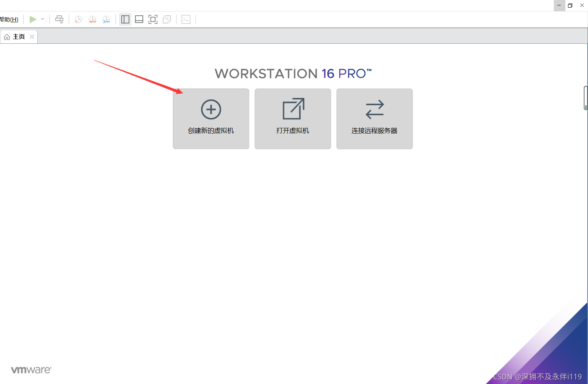
Task: Click the green power-on play button
Action: tap(33, 19)
